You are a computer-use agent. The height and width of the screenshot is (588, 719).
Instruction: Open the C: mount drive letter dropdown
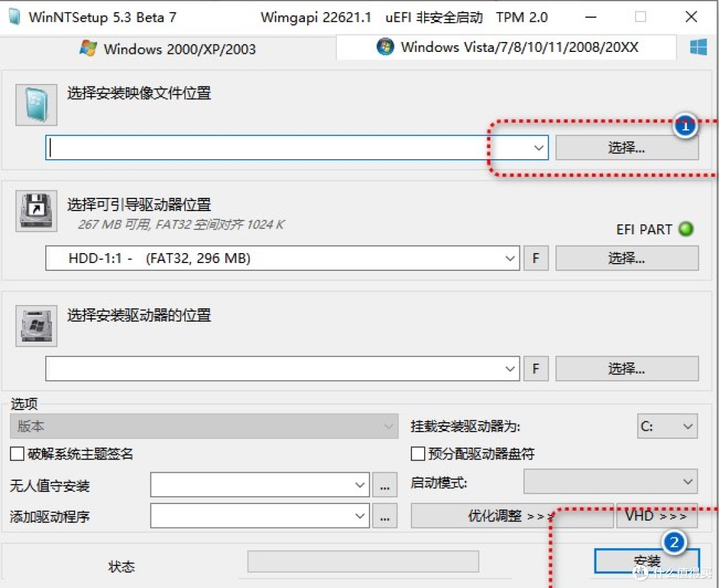click(x=667, y=427)
